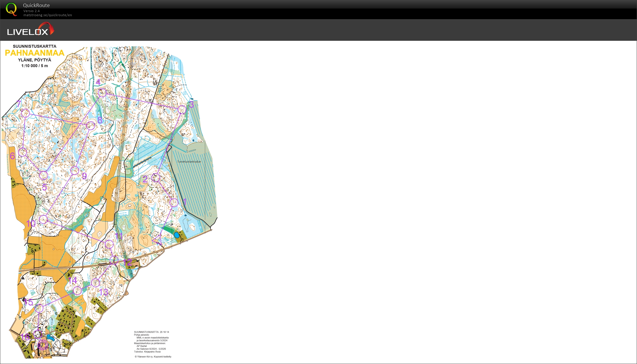Click the blue pond near the start
The image size is (637, 364).
[x=177, y=235]
